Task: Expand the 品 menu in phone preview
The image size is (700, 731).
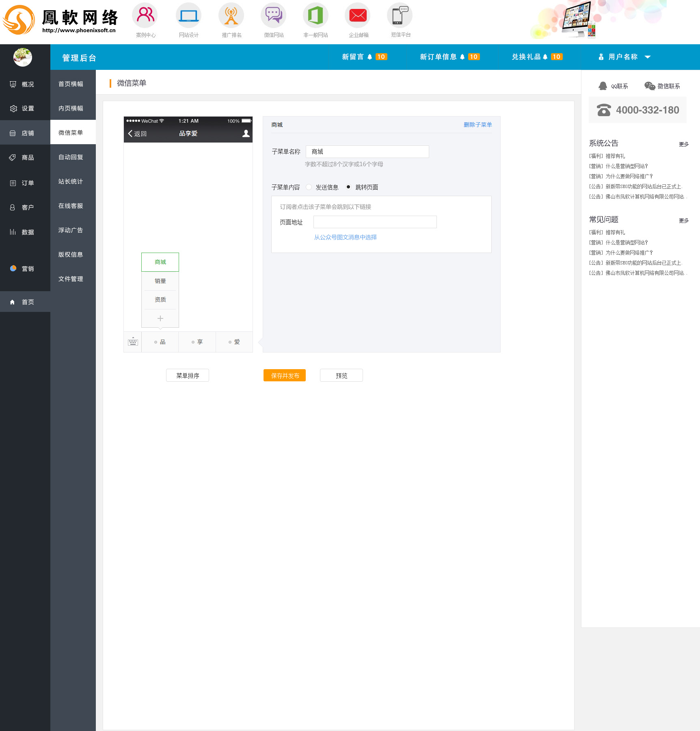Action: 160,342
